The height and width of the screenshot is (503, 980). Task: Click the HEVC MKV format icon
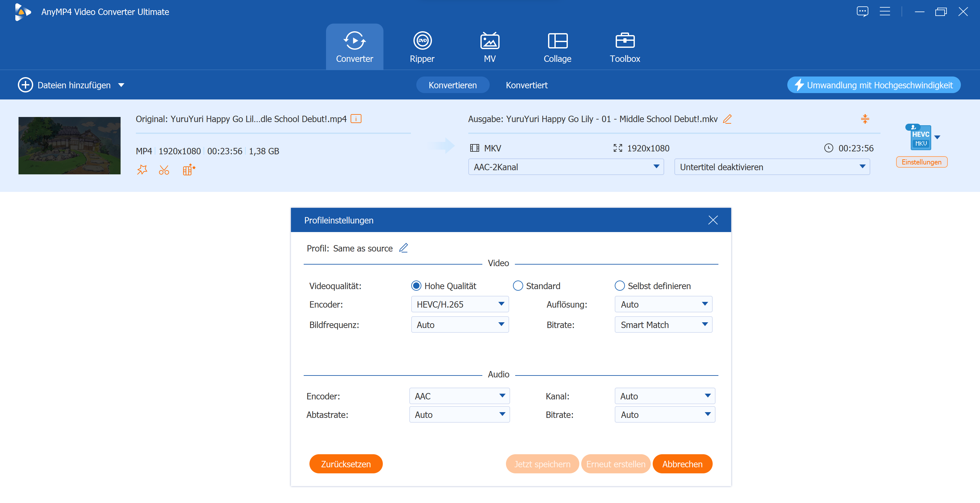(x=920, y=137)
